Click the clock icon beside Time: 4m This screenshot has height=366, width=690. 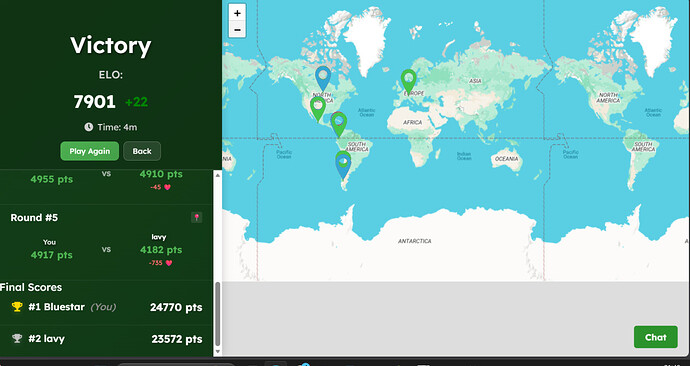(89, 127)
